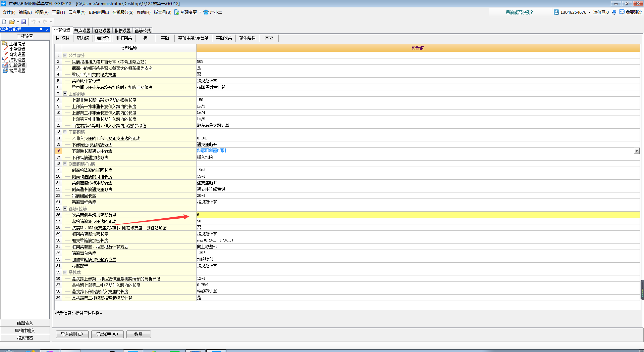Image resolution: width=644 pixels, height=352 pixels.
Task: Select the 剪力墙 component tab
Action: coord(83,38)
